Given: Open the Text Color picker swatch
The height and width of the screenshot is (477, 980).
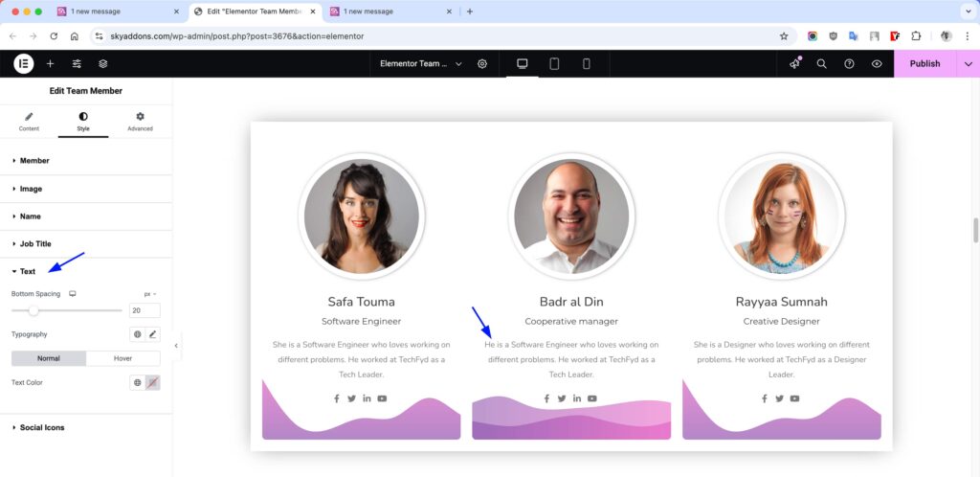Looking at the screenshot, I should pyautogui.click(x=152, y=382).
